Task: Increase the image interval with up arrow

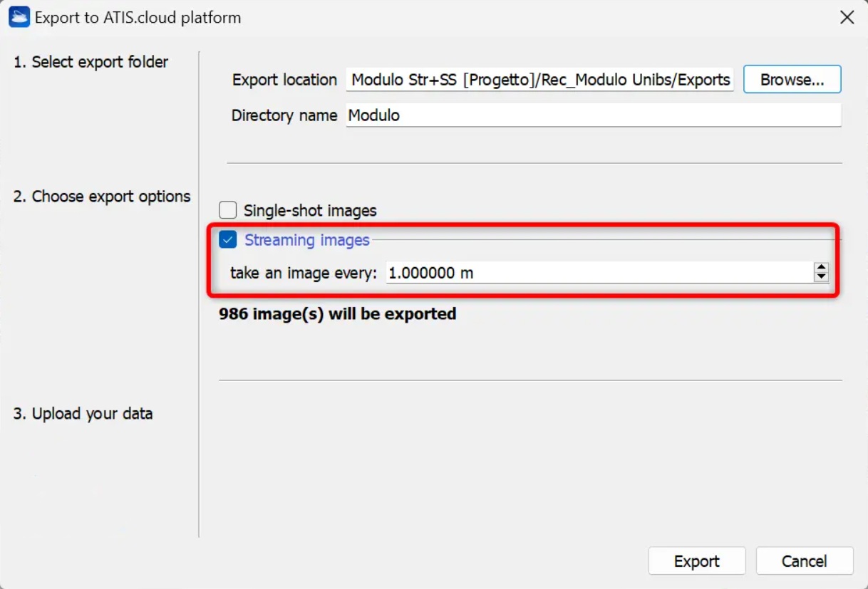Action: point(821,268)
